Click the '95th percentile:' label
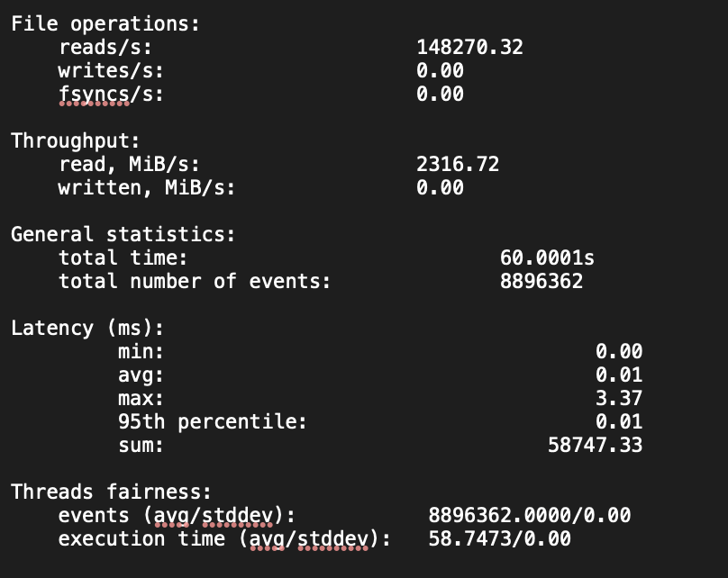The image size is (728, 578). coord(212,422)
